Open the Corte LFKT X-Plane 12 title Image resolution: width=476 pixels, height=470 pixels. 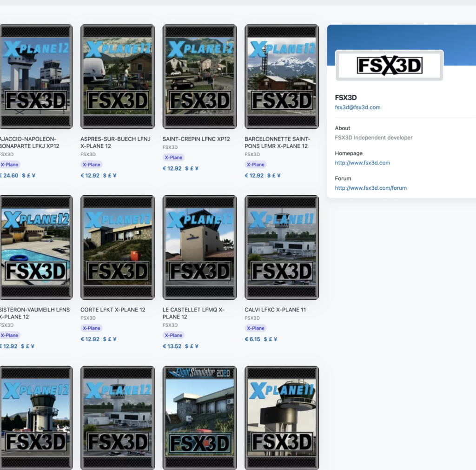112,310
